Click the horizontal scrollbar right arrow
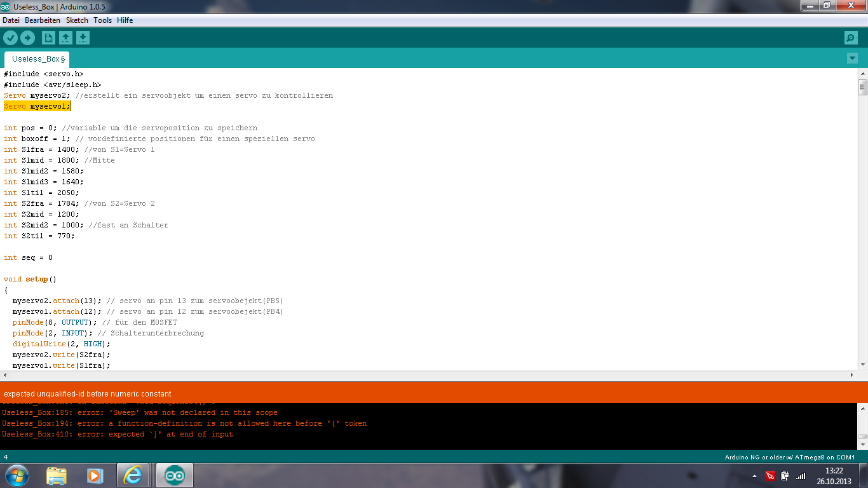Image resolution: width=868 pixels, height=488 pixels. point(852,376)
